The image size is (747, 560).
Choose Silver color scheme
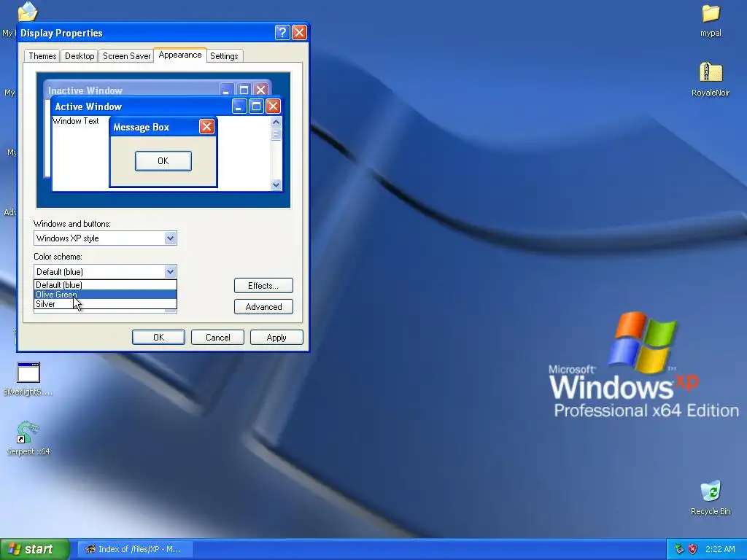tap(105, 304)
